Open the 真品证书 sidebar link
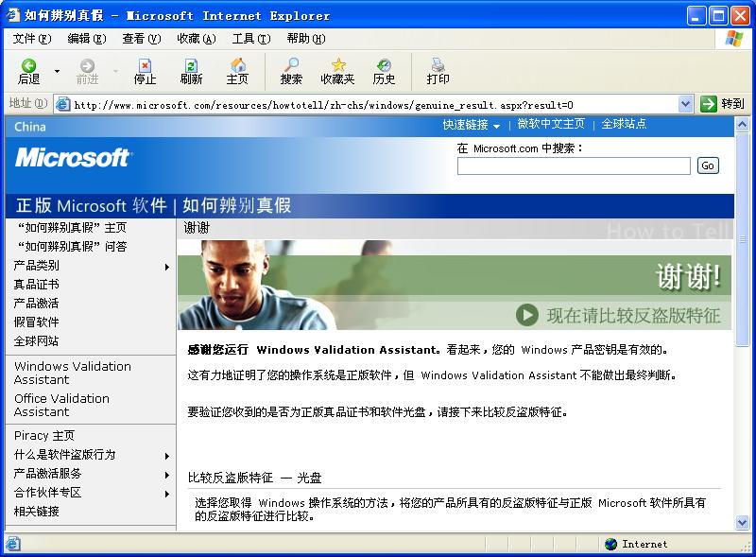The height and width of the screenshot is (557, 756). (36, 285)
